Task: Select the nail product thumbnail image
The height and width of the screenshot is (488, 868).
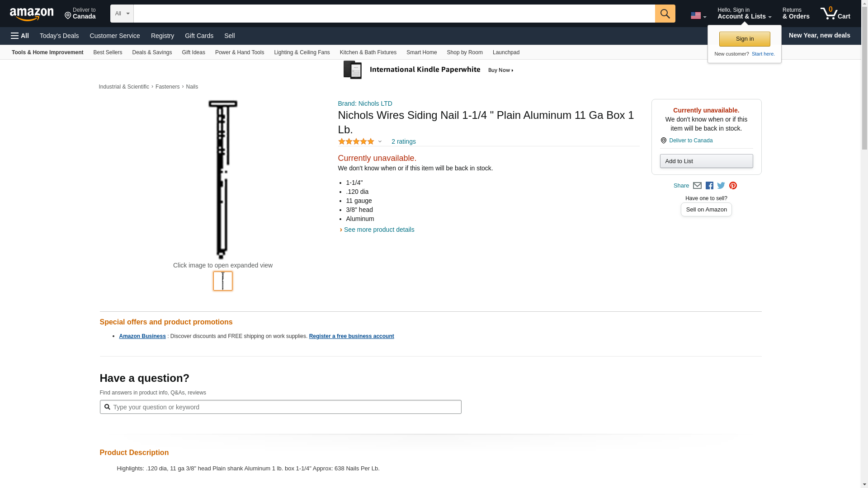Action: click(x=223, y=281)
